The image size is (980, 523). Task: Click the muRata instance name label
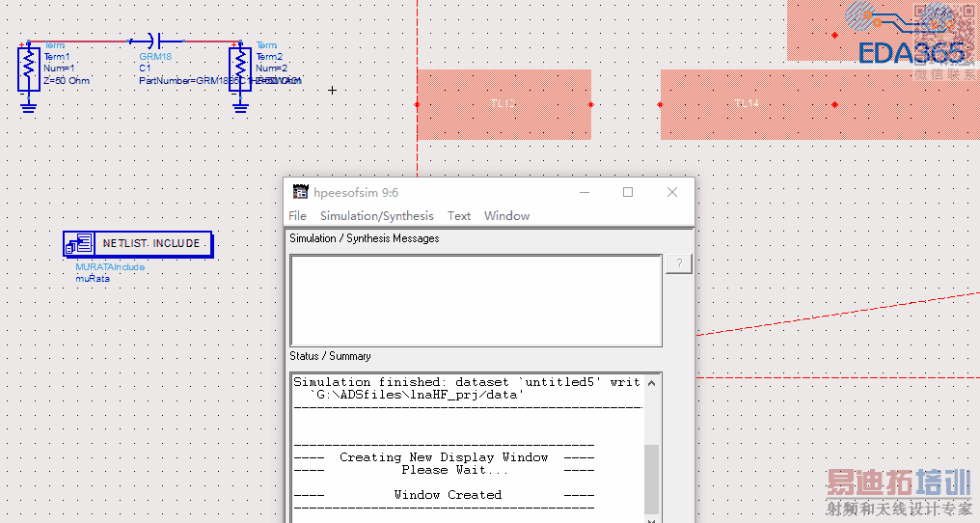click(93, 279)
